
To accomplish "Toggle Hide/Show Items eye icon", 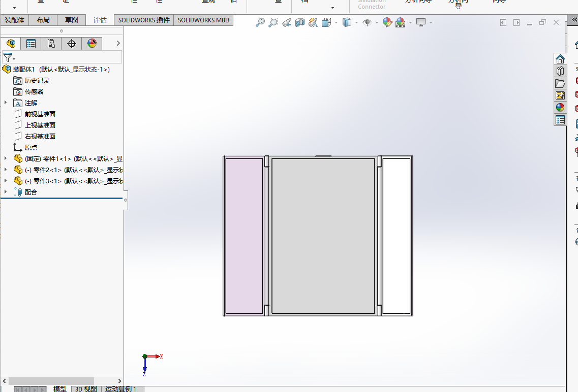I will coord(367,22).
